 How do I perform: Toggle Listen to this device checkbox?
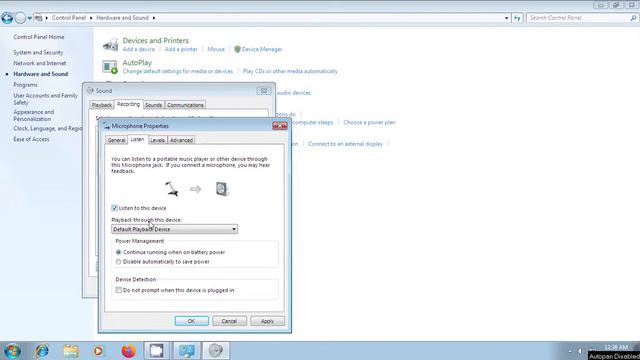(115, 208)
